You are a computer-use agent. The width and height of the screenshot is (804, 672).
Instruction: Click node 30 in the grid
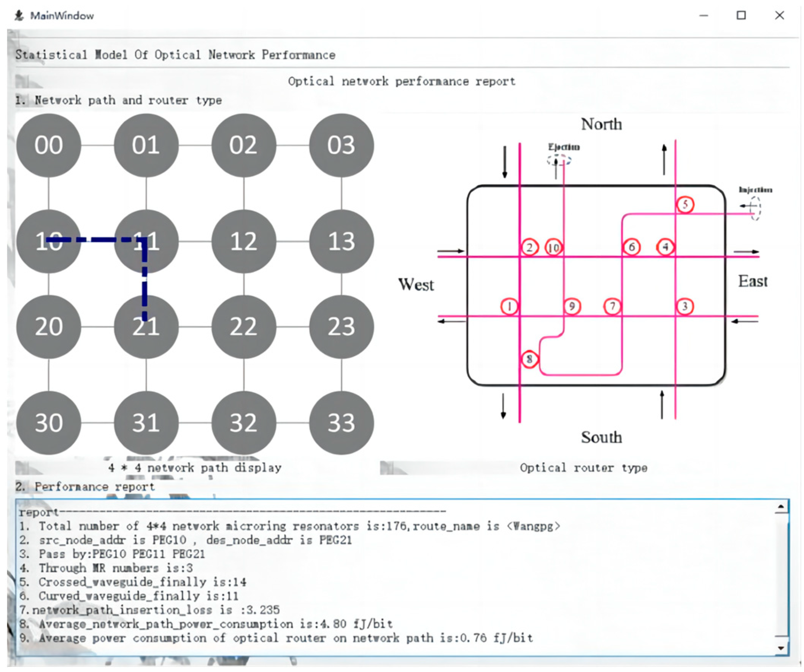[49, 423]
